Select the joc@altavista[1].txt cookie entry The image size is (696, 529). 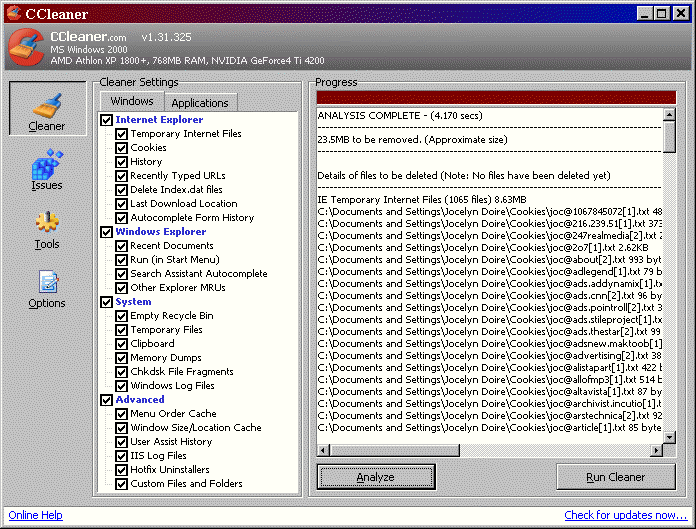(490, 391)
